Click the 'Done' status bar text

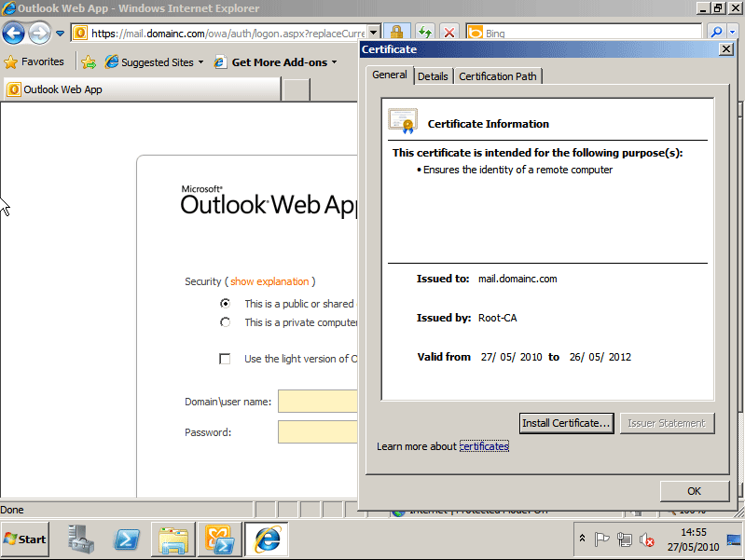12,510
